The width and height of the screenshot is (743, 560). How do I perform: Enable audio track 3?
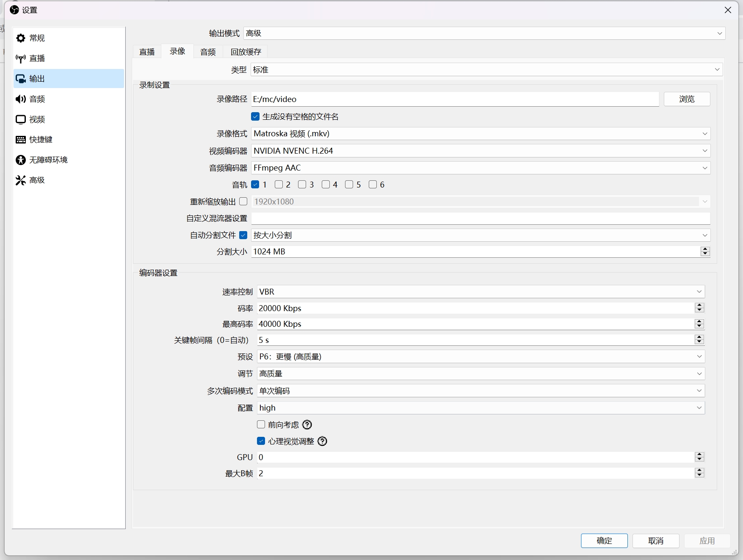302,184
